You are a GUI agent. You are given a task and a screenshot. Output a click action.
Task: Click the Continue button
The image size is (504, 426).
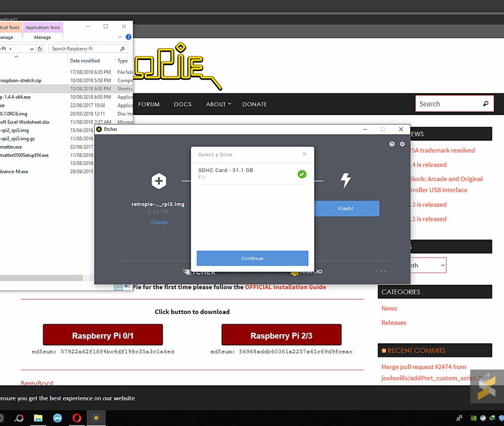pos(253,258)
